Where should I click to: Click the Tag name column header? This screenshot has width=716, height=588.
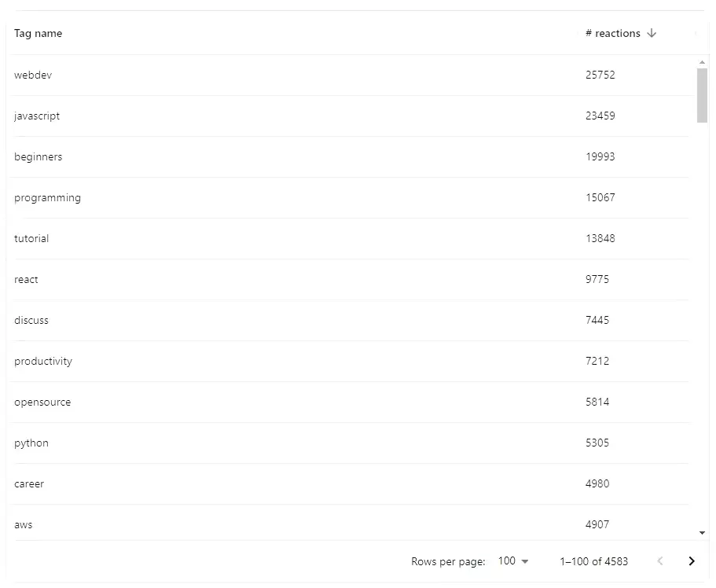38,33
